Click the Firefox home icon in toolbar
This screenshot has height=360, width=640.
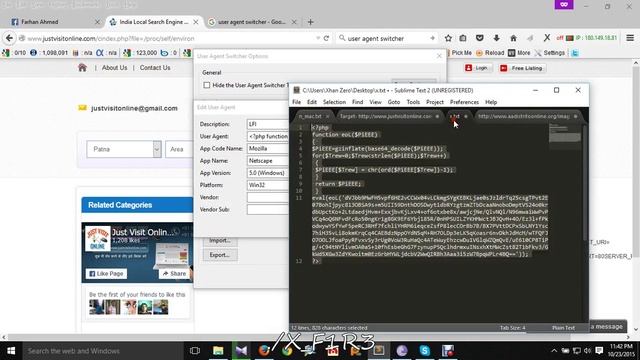(x=513, y=38)
